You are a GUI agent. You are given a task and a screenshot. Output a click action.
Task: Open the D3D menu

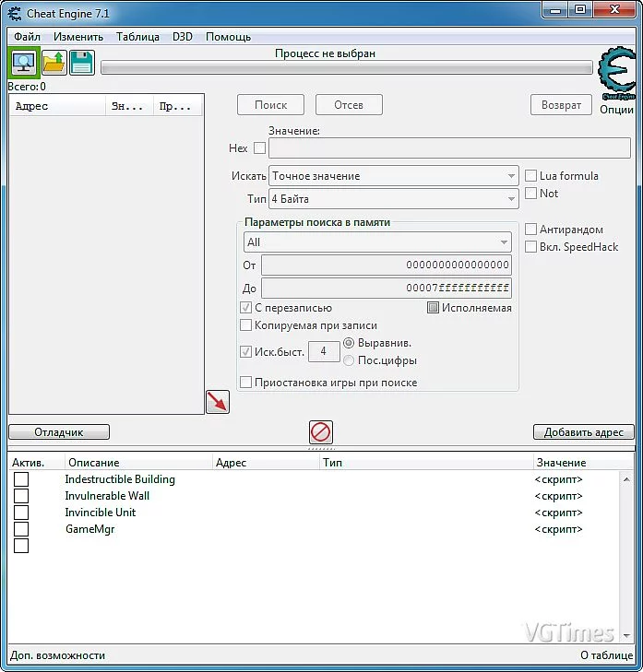click(x=183, y=37)
